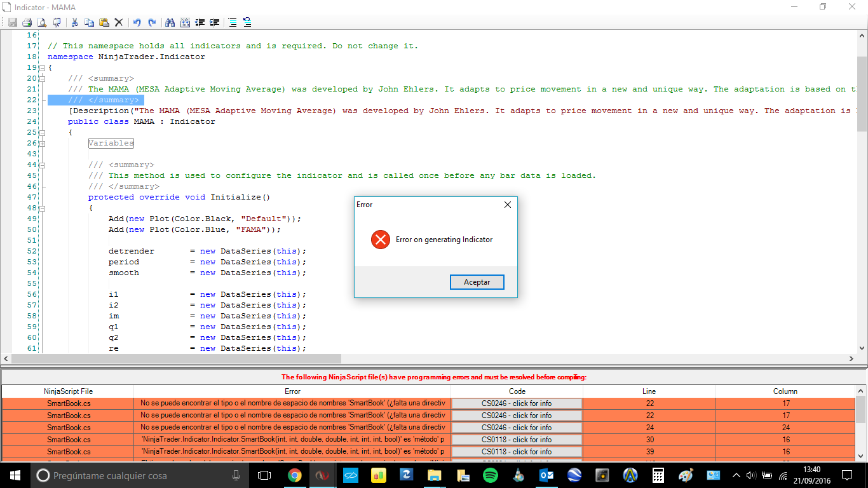This screenshot has height=488, width=868.
Task: Click Aceptar in the Error dialog
Action: click(x=477, y=282)
